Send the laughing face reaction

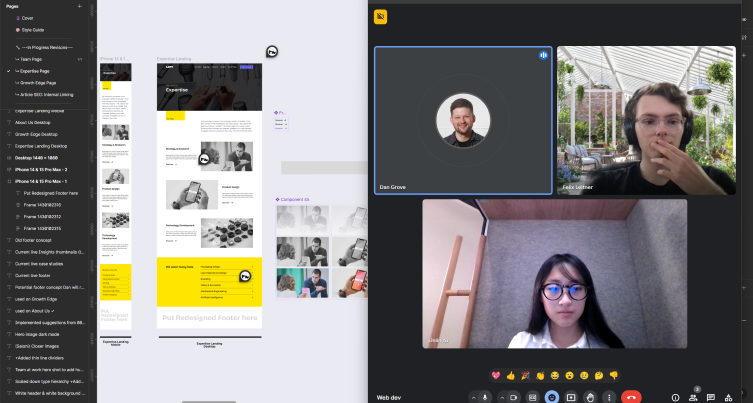555,375
